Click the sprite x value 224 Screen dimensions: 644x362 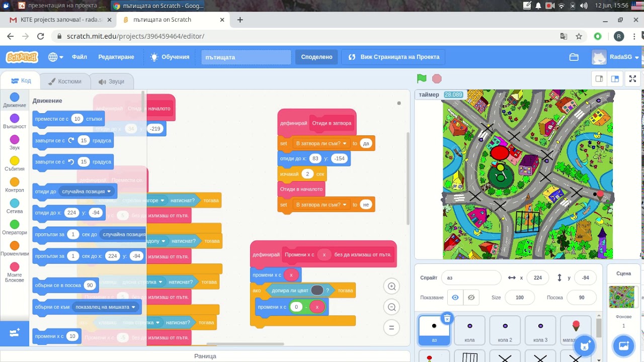click(538, 278)
